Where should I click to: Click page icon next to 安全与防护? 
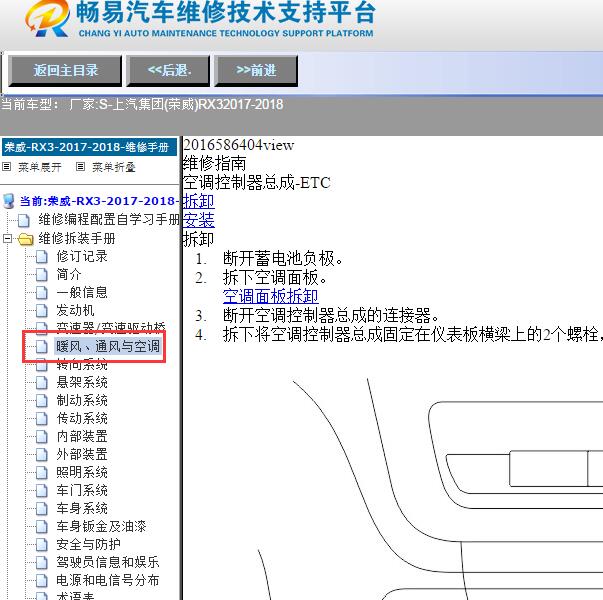42,545
